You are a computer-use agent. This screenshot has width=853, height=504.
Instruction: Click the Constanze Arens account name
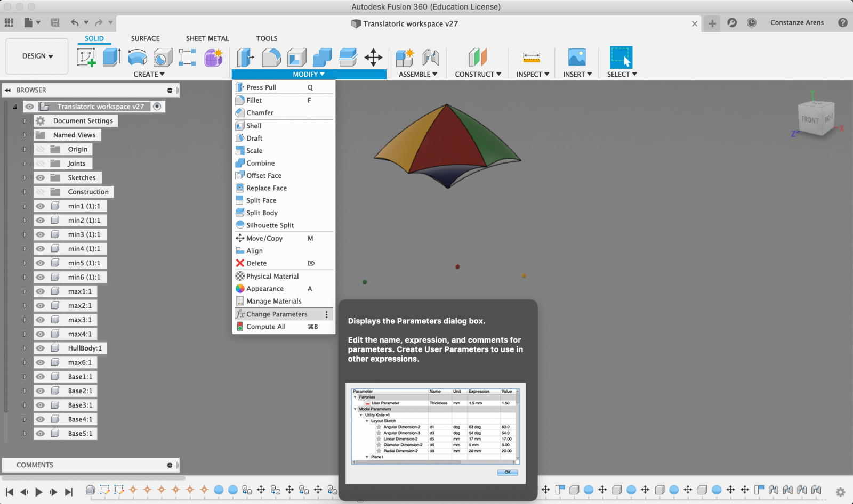tap(796, 22)
